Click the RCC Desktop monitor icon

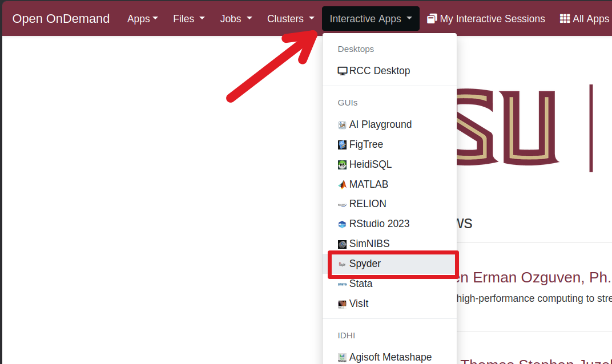point(343,71)
